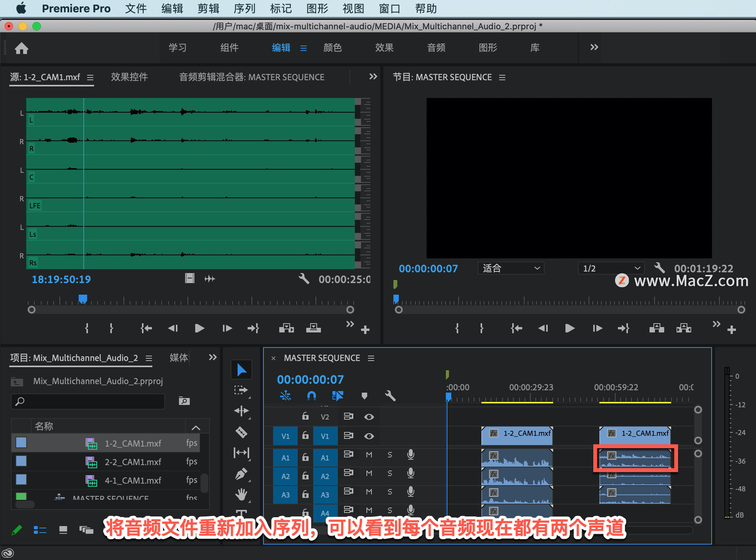Open Program monitor panel menu
This screenshot has width=756, height=560.
[x=502, y=78]
